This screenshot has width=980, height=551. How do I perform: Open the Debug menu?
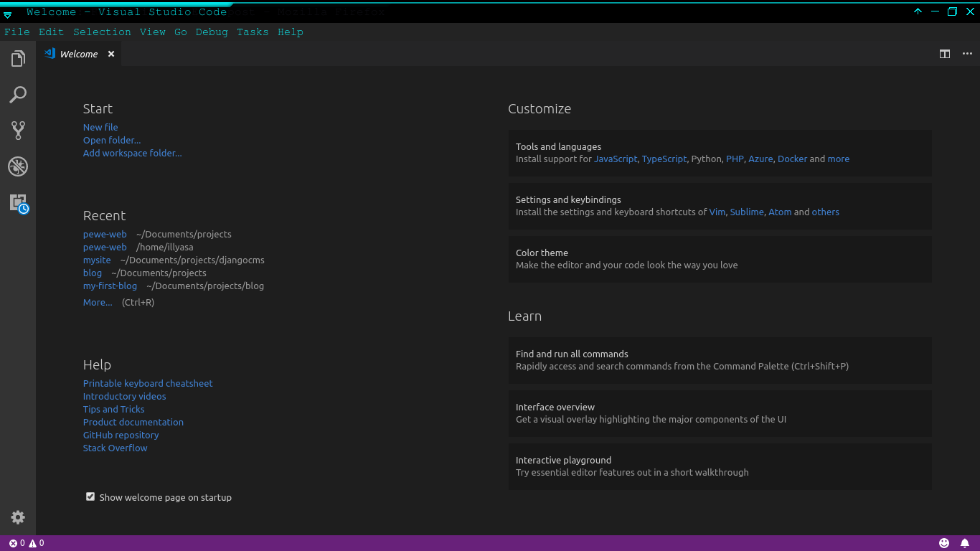point(212,32)
